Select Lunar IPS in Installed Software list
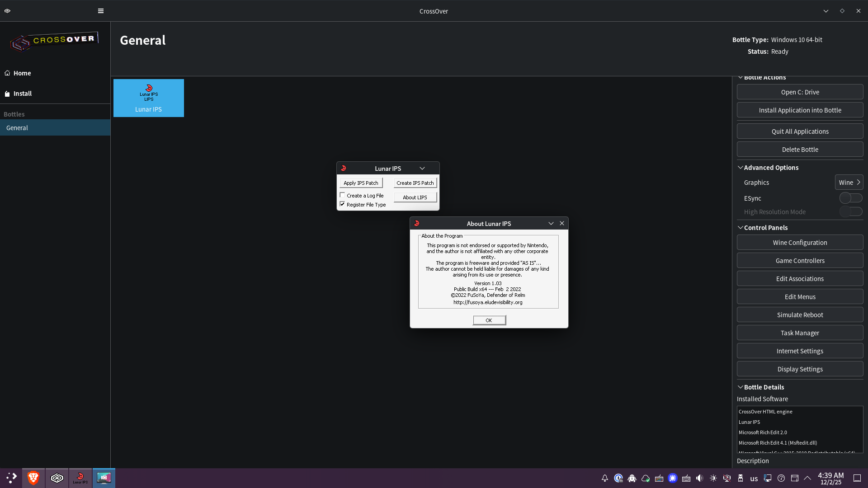Screen dimensions: 868x488 [800, 422]
